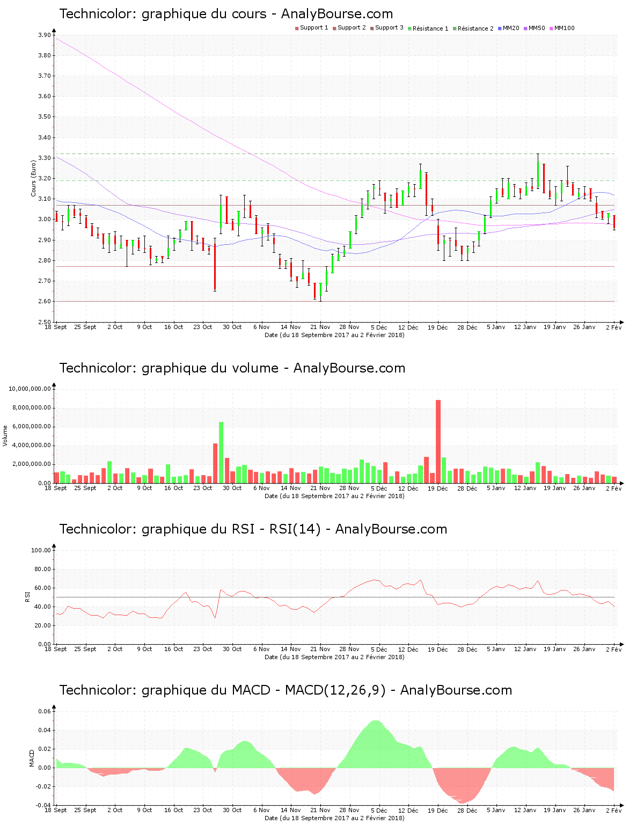This screenshot has height=832, width=644.
Task: Click the 100.00 RSI axis value
Action: click(x=41, y=550)
